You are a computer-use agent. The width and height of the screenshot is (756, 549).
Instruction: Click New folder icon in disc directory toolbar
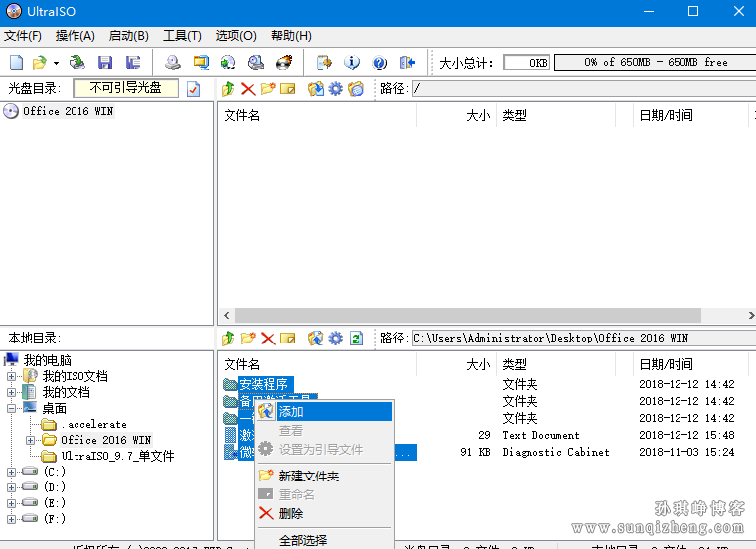[268, 89]
